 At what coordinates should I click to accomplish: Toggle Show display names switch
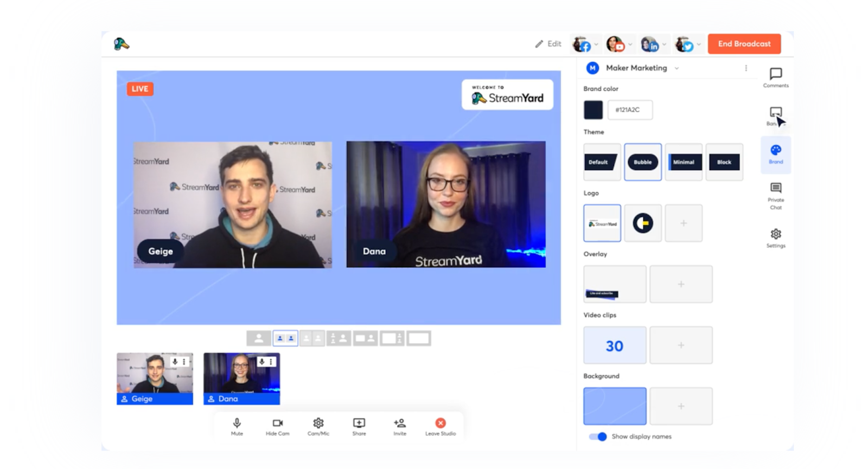click(x=598, y=436)
